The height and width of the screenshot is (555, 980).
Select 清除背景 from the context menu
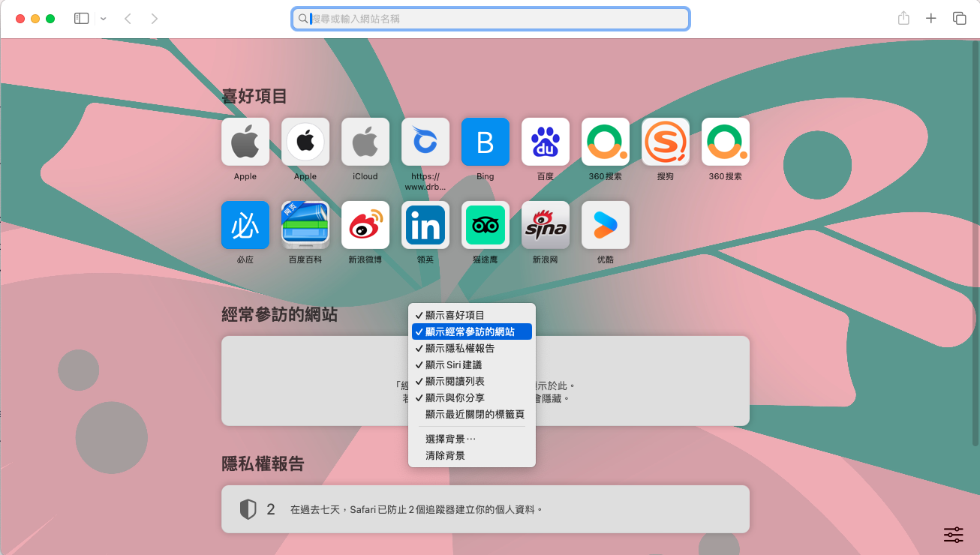tap(472, 455)
